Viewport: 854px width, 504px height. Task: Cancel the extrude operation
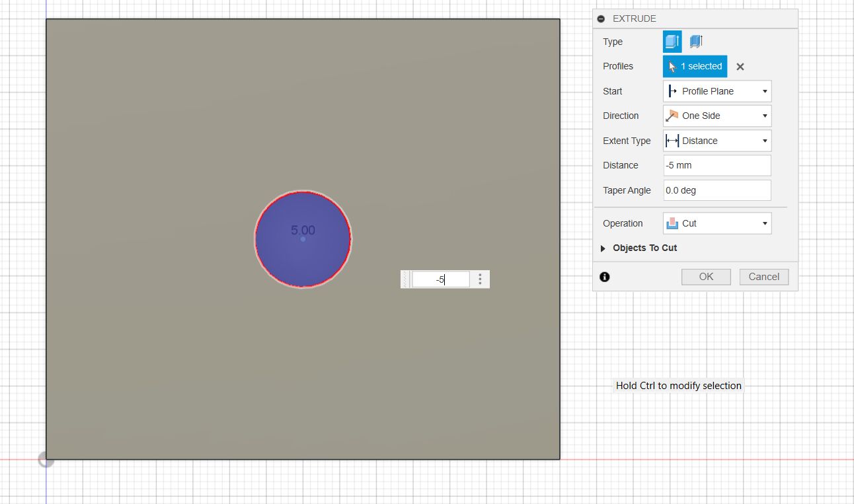(764, 277)
